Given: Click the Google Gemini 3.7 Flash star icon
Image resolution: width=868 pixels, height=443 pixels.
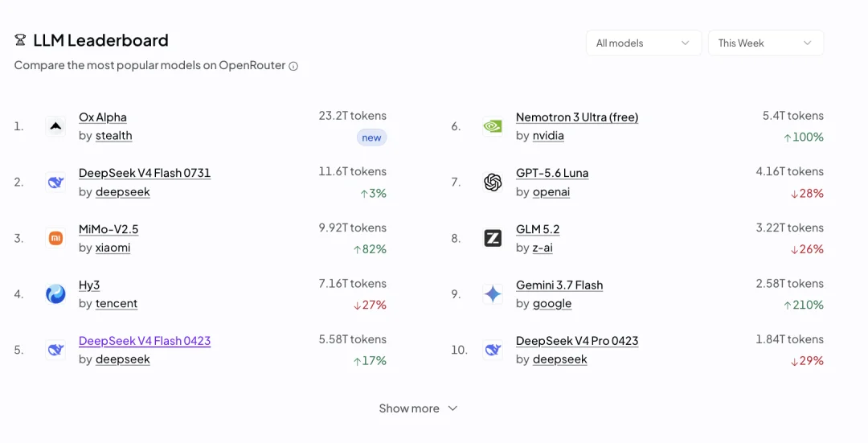Looking at the screenshot, I should point(493,294).
